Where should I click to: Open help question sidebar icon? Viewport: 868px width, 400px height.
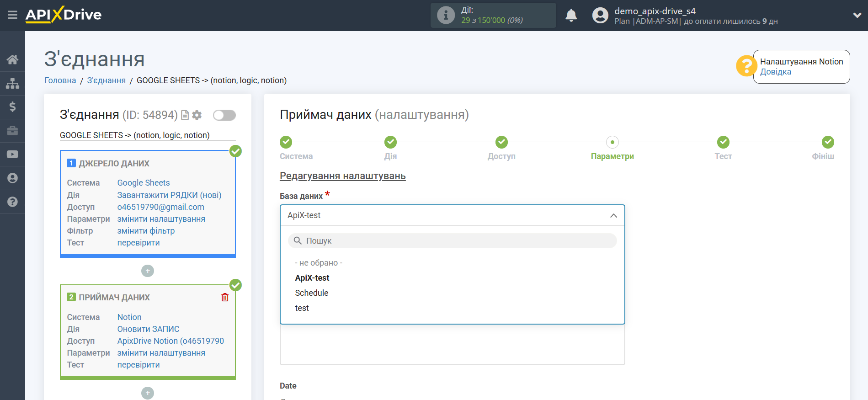point(12,202)
